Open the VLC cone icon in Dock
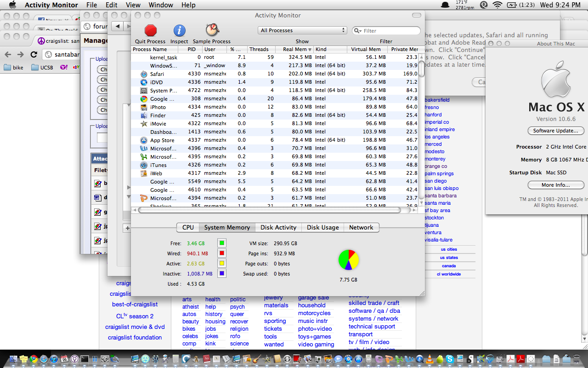This screenshot has width=588, height=368. click(430, 359)
